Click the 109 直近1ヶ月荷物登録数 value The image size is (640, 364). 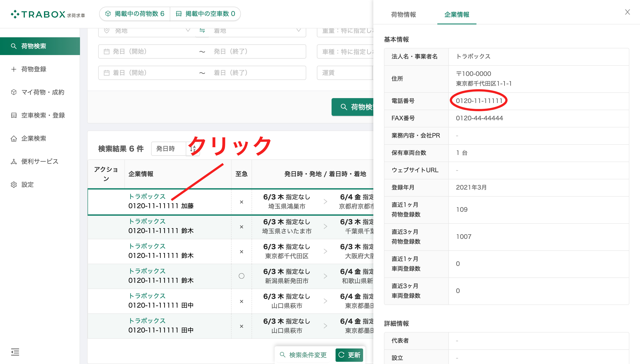tap(462, 210)
